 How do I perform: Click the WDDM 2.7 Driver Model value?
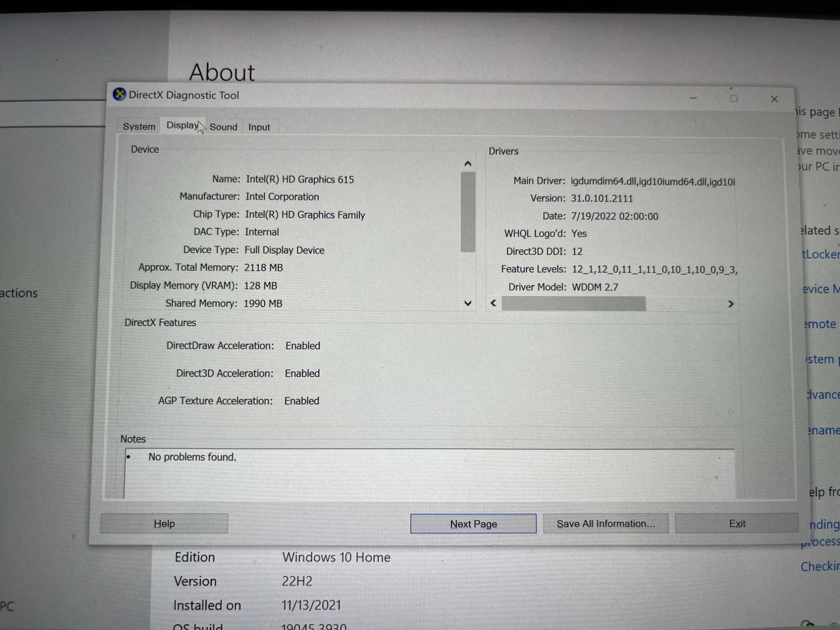[595, 286]
